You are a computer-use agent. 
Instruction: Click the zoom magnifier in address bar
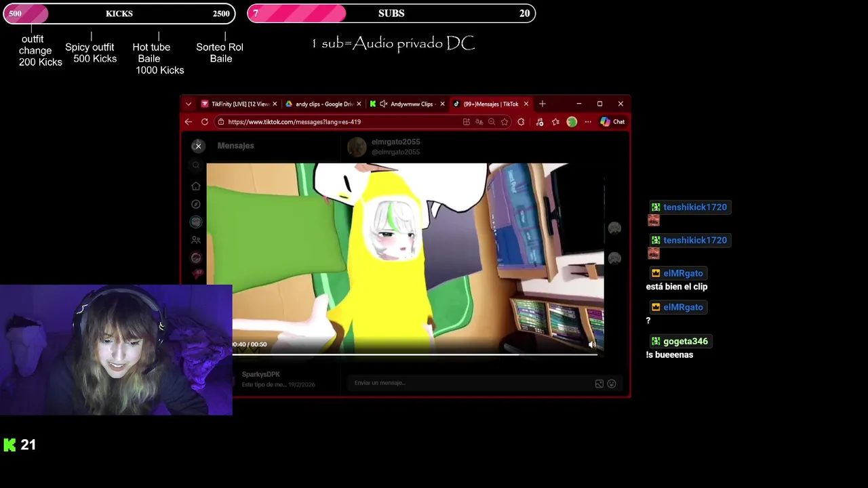(492, 122)
